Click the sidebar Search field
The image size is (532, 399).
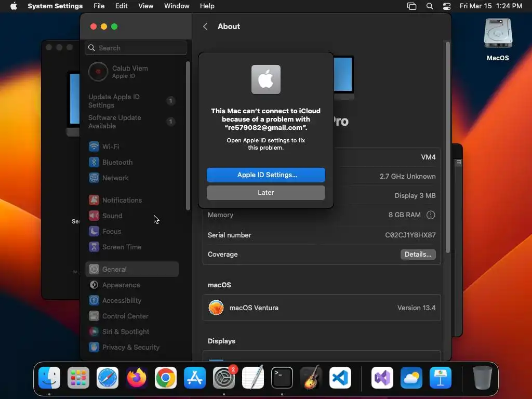[x=136, y=48]
